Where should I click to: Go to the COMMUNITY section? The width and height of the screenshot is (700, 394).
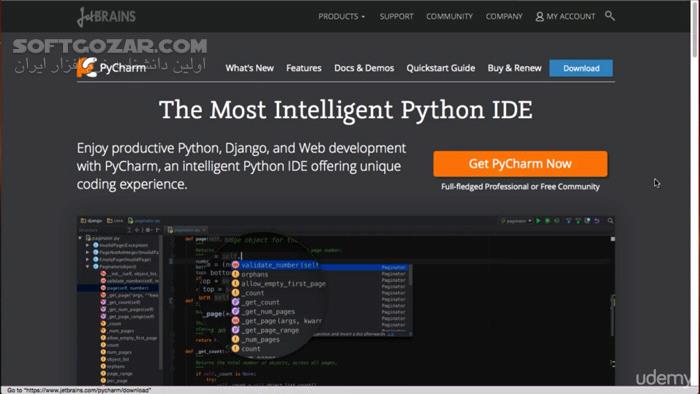[449, 17]
